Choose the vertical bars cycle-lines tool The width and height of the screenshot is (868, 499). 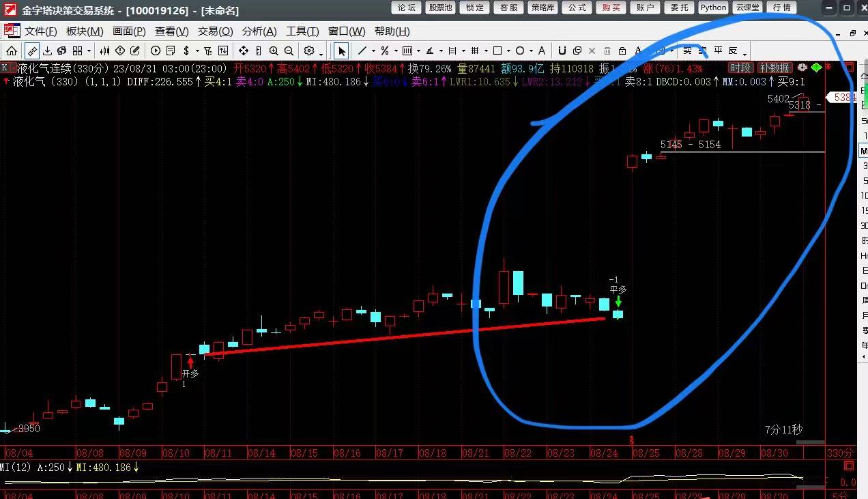point(407,51)
